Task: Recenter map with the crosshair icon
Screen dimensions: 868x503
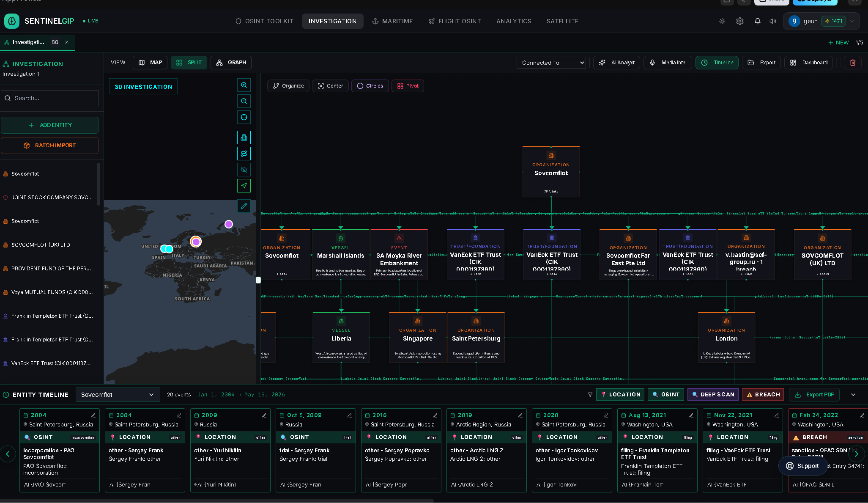Action: [244, 117]
